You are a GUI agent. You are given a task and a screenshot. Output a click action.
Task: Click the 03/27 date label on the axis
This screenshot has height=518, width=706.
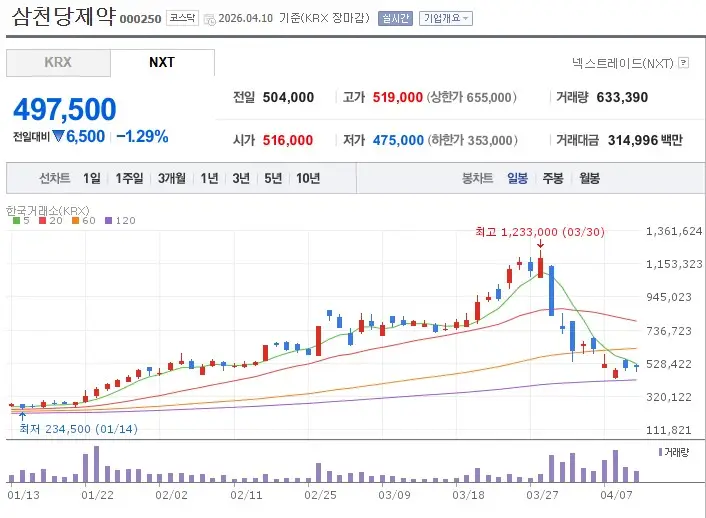(x=542, y=495)
